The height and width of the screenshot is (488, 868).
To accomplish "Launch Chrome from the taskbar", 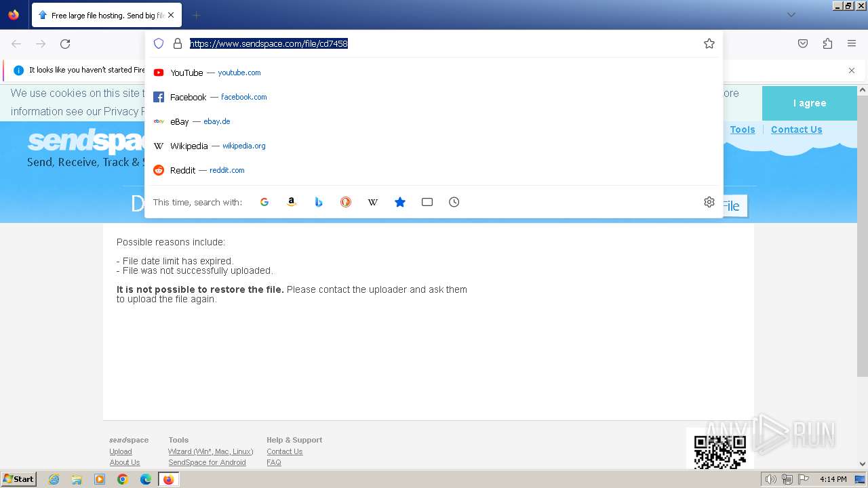I will pos(123,479).
